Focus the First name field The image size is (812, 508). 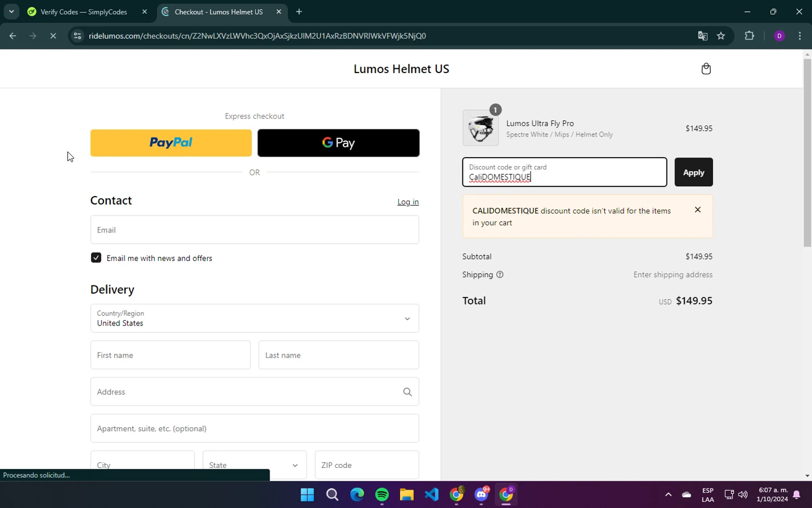point(171,355)
